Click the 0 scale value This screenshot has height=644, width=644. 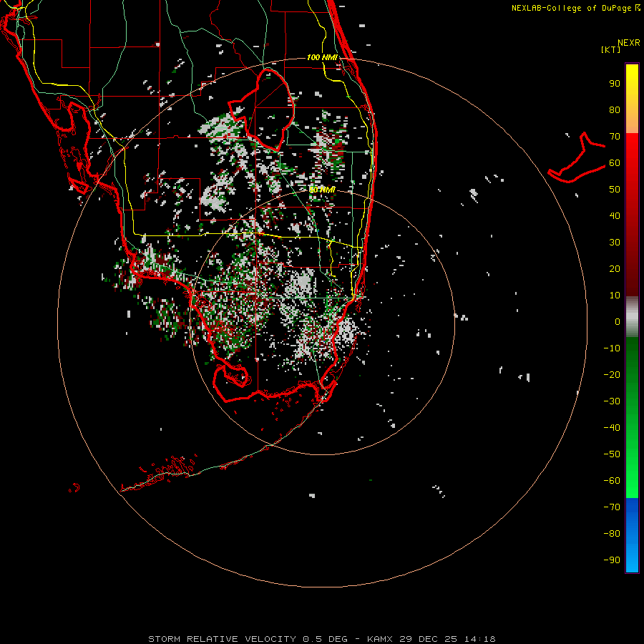point(618,321)
